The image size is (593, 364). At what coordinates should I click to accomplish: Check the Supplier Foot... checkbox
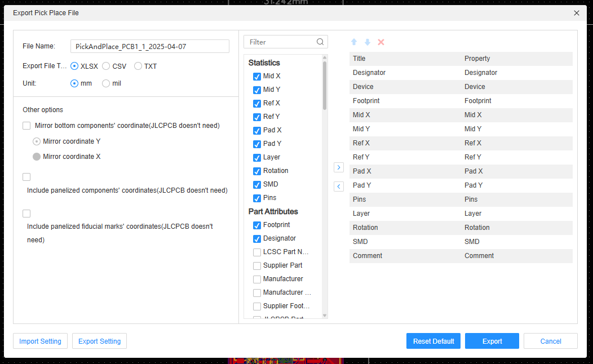(257, 306)
